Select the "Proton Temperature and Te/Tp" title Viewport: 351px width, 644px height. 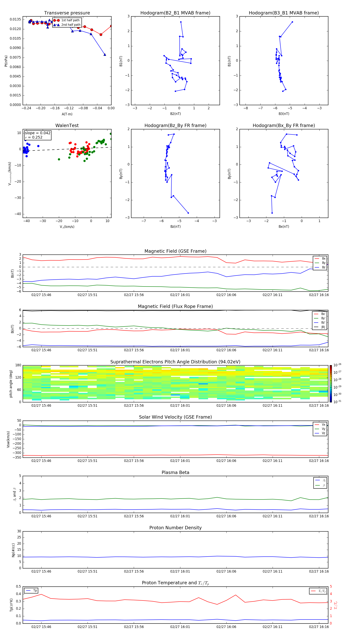click(x=175, y=583)
